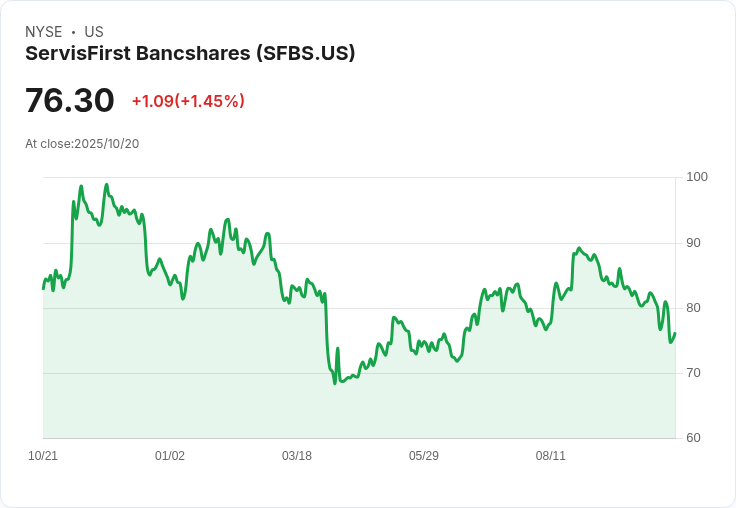
Task: Click the first data point on the chart line
Action: (43, 288)
